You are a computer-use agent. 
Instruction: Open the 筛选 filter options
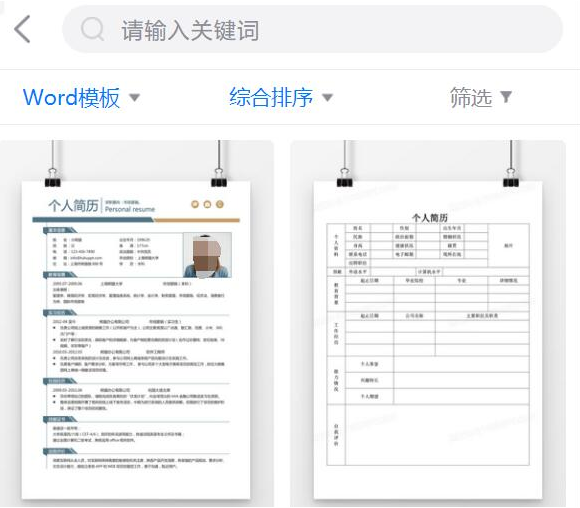(481, 98)
